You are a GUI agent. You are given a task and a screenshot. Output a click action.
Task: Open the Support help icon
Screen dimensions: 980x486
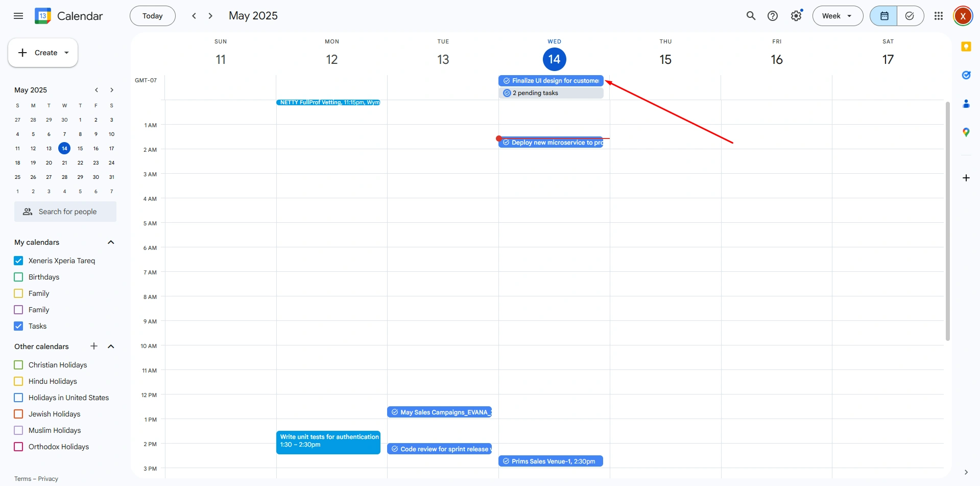pos(773,16)
